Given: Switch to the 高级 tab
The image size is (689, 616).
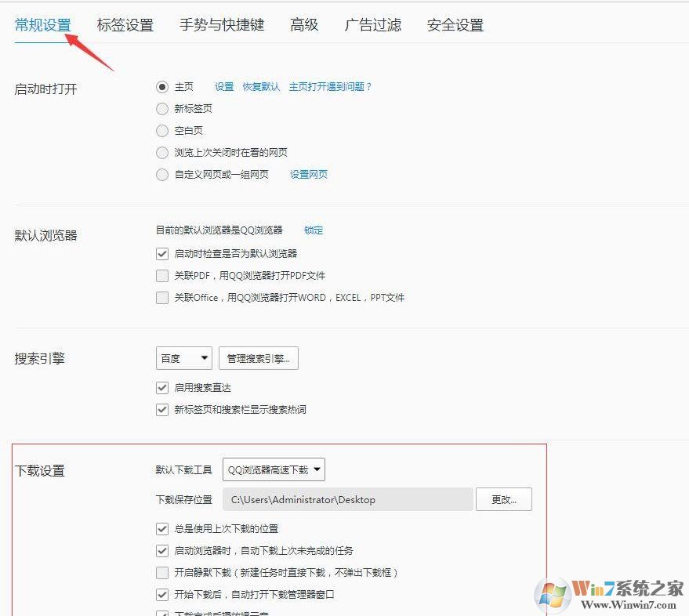Looking at the screenshot, I should [303, 24].
